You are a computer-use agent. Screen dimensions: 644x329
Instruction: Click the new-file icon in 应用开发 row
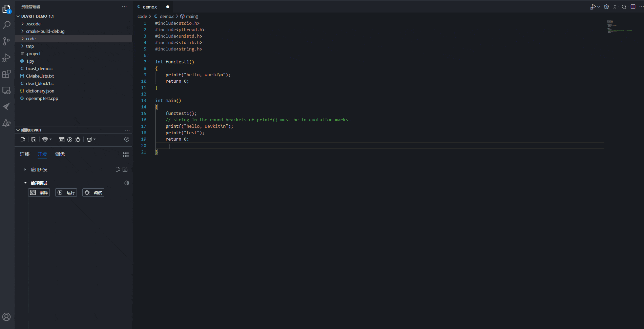pyautogui.click(x=118, y=169)
